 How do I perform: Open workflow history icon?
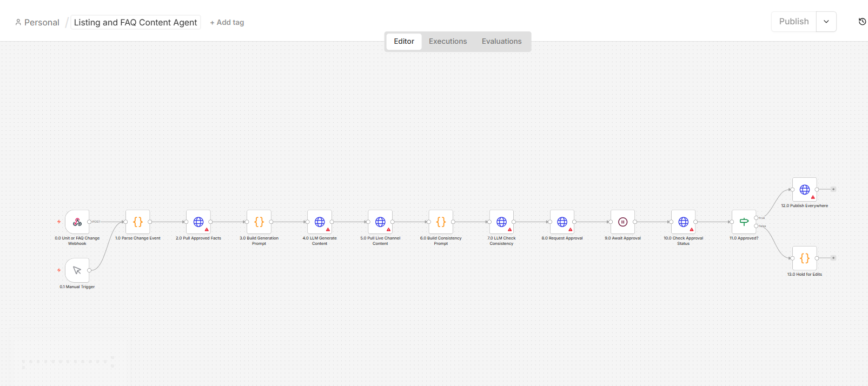862,22
